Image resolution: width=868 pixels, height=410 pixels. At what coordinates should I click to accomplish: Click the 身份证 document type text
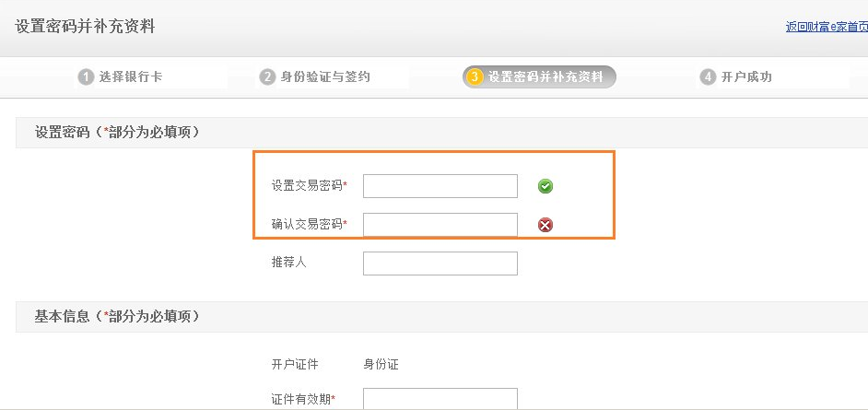click(381, 365)
